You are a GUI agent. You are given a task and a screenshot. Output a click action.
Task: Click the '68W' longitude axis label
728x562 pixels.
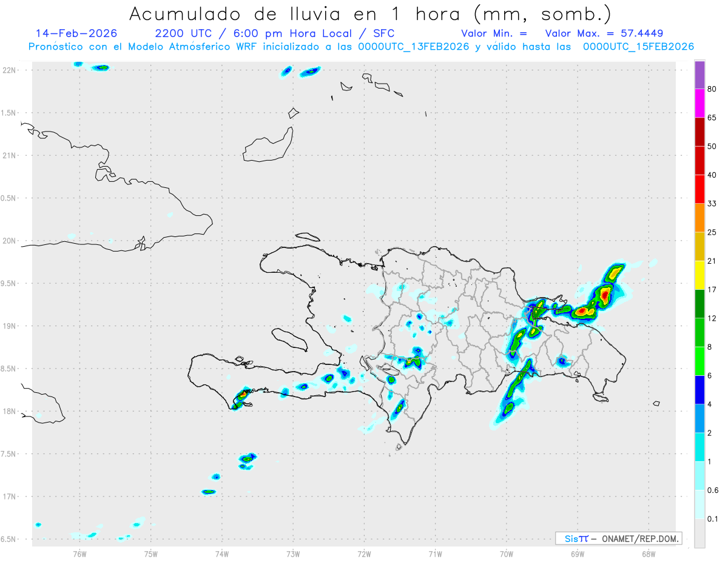[649, 554]
